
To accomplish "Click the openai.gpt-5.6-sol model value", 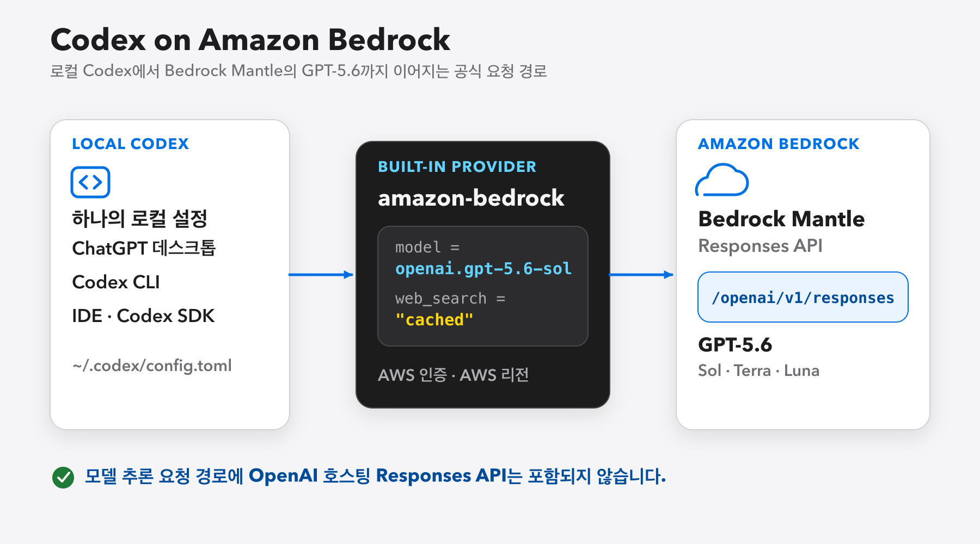I will click(483, 269).
